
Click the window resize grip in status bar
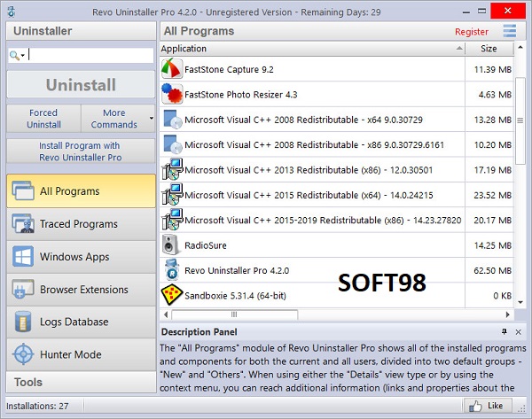click(x=521, y=409)
